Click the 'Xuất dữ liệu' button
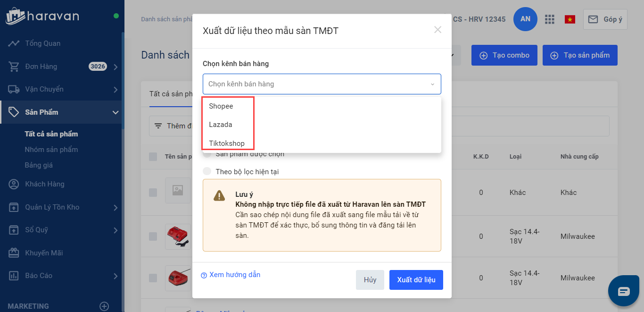This screenshot has width=644, height=312. tap(416, 280)
